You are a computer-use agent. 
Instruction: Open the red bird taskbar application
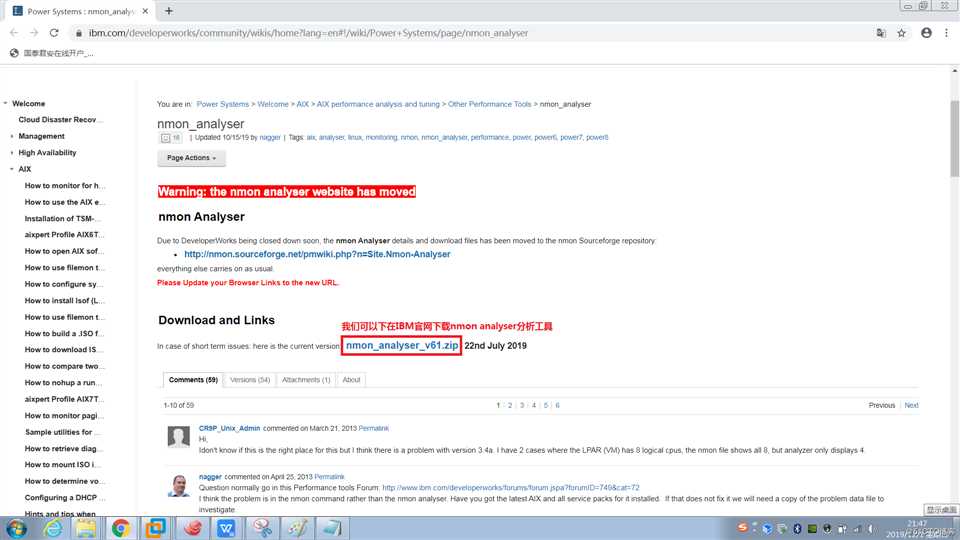[x=192, y=528]
